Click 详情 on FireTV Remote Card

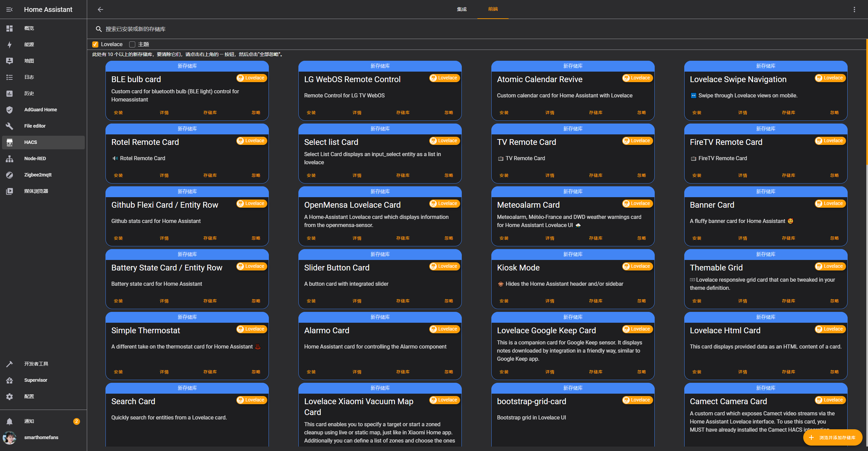point(743,175)
